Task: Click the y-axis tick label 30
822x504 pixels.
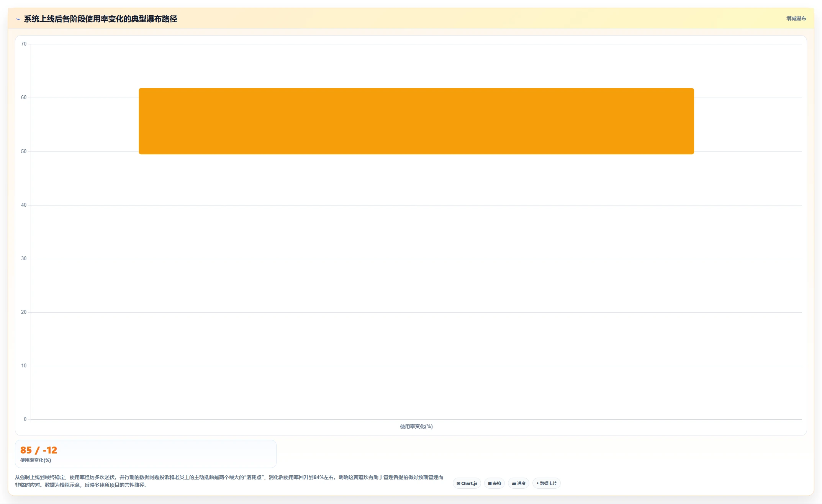Action: [24, 259]
